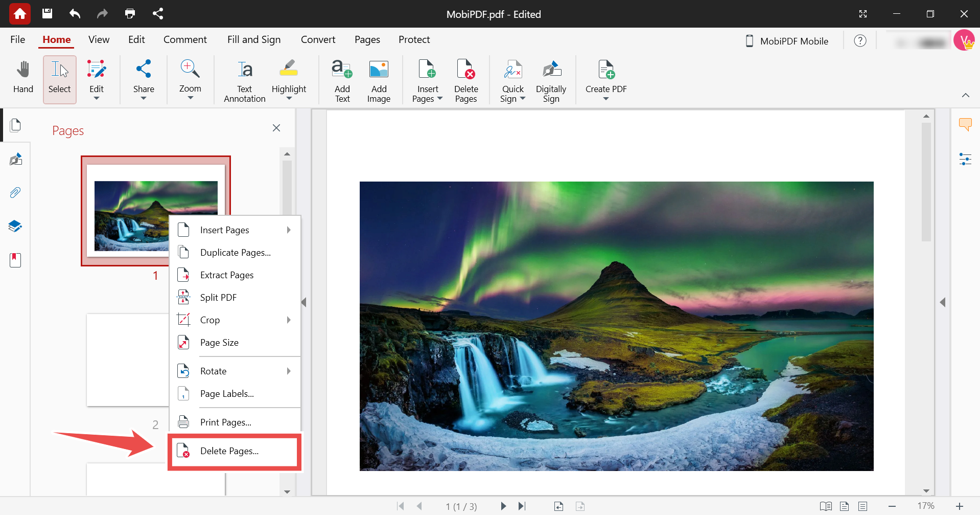The image size is (980, 515).
Task: Toggle the Pages panel sidebar icon
Action: tap(16, 125)
